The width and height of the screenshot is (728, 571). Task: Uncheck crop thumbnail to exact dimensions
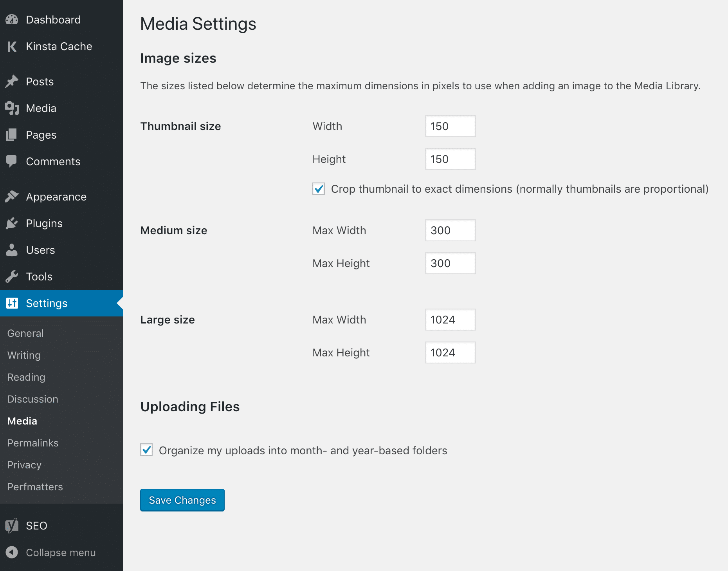point(319,189)
